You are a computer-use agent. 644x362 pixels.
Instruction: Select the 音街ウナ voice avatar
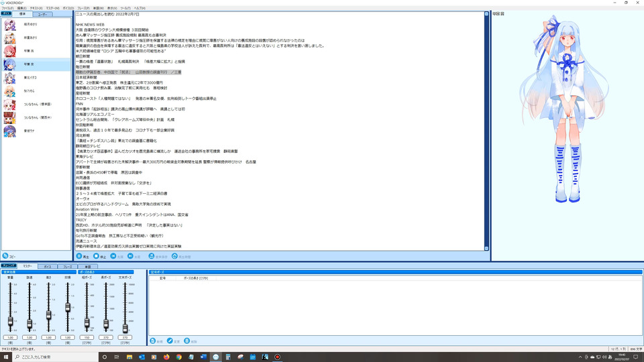tap(9, 131)
